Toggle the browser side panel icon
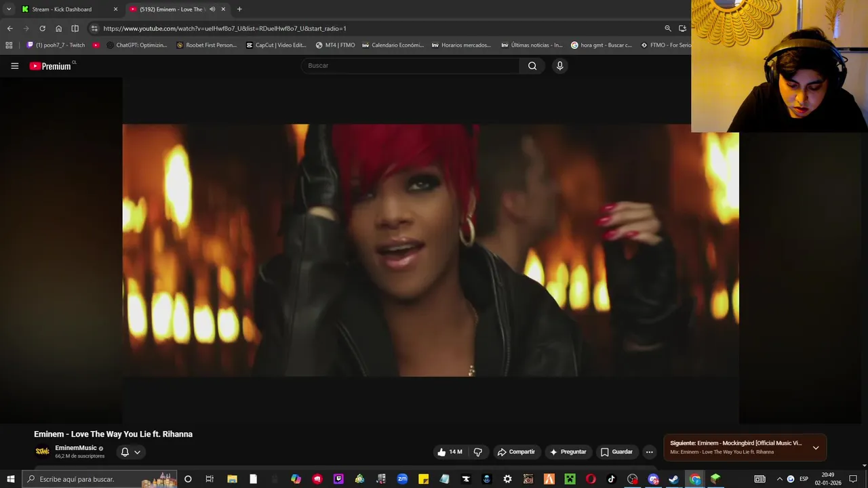The height and width of the screenshot is (488, 868). [x=75, y=28]
